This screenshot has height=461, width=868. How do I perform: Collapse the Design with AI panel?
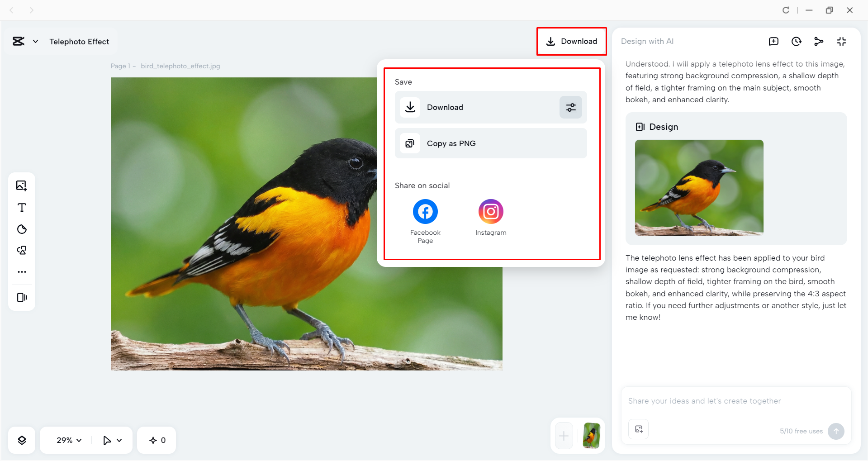(x=841, y=42)
